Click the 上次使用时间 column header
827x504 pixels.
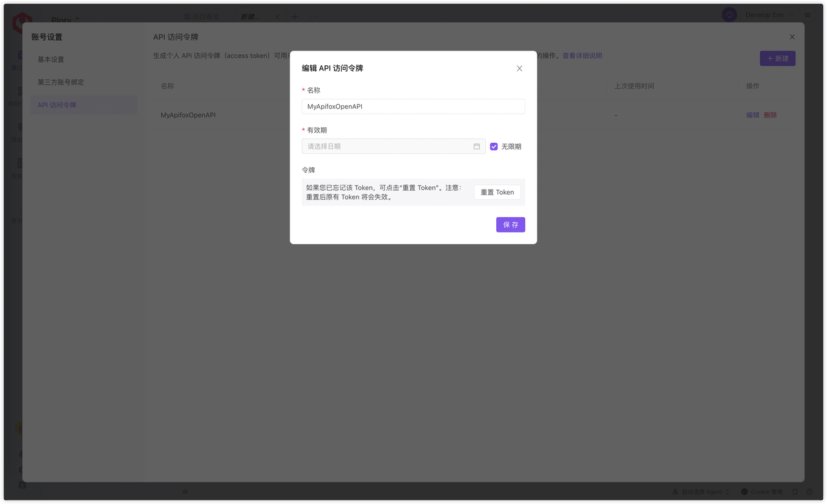(634, 86)
